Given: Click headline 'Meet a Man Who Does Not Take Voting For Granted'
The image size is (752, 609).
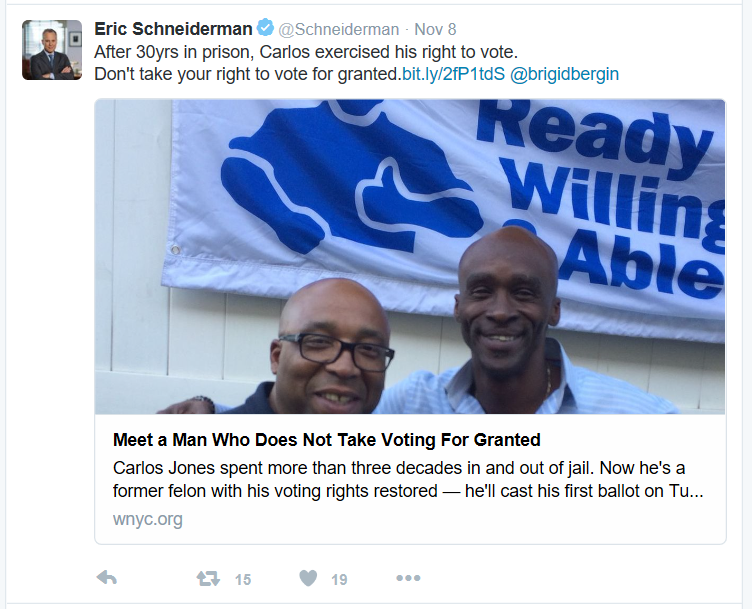Looking at the screenshot, I should point(327,440).
